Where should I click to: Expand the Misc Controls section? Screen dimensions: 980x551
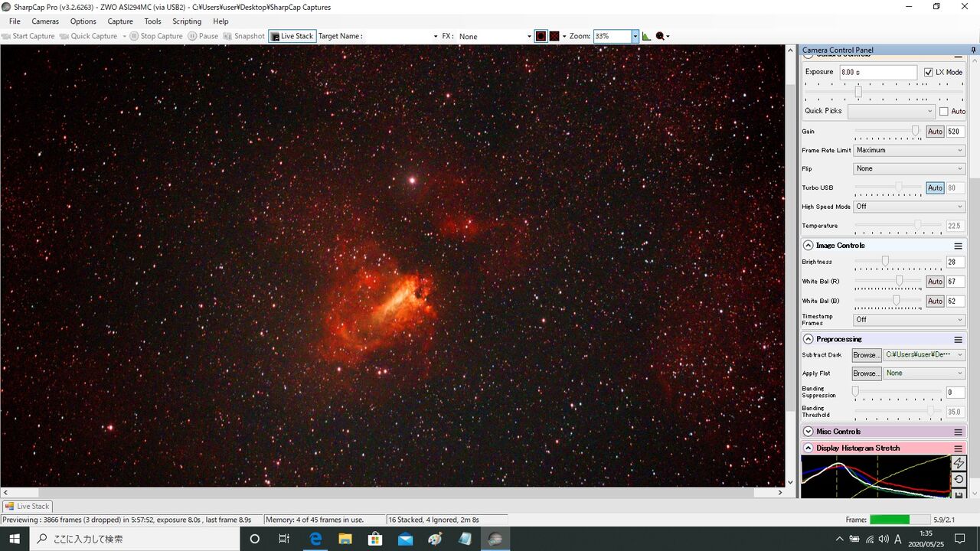click(808, 432)
